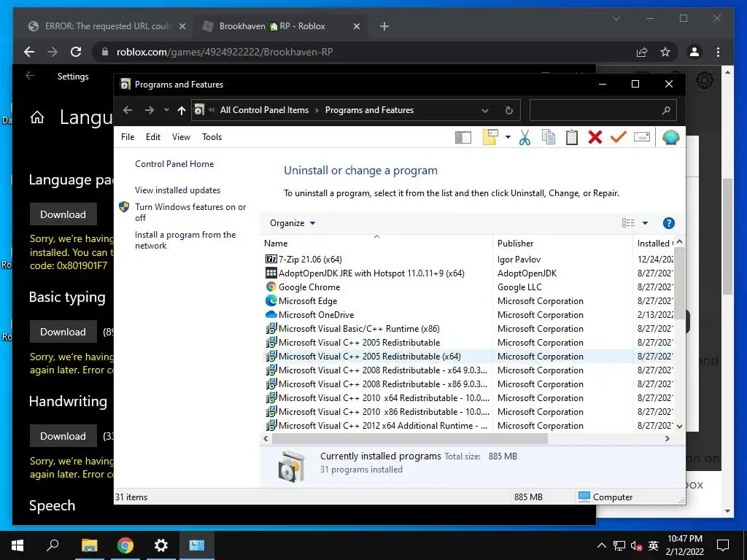Click the Move to folder toolbar icon
Viewport: 747px width, 560px height.
490,137
